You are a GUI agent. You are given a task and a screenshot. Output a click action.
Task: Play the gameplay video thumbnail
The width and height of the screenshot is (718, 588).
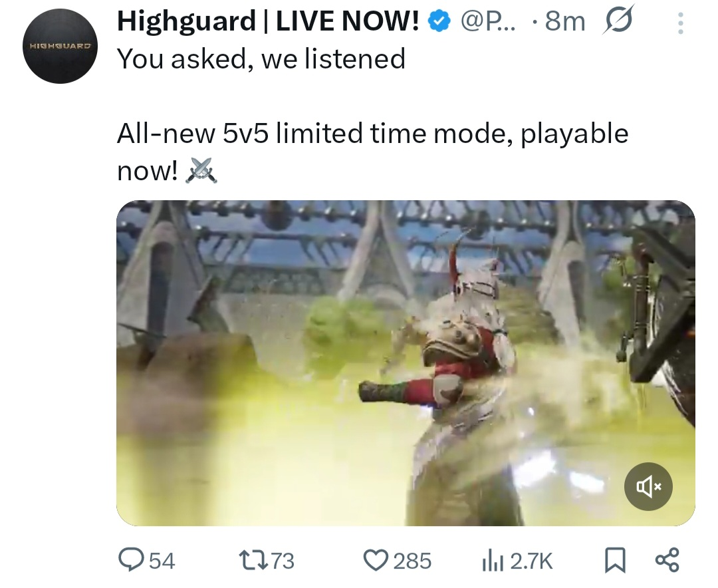pos(406,363)
